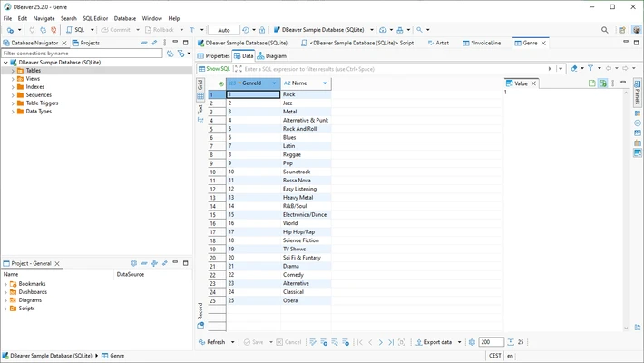Open the Name column dropdown arrow
This screenshot has width=644, height=363.
[325, 83]
